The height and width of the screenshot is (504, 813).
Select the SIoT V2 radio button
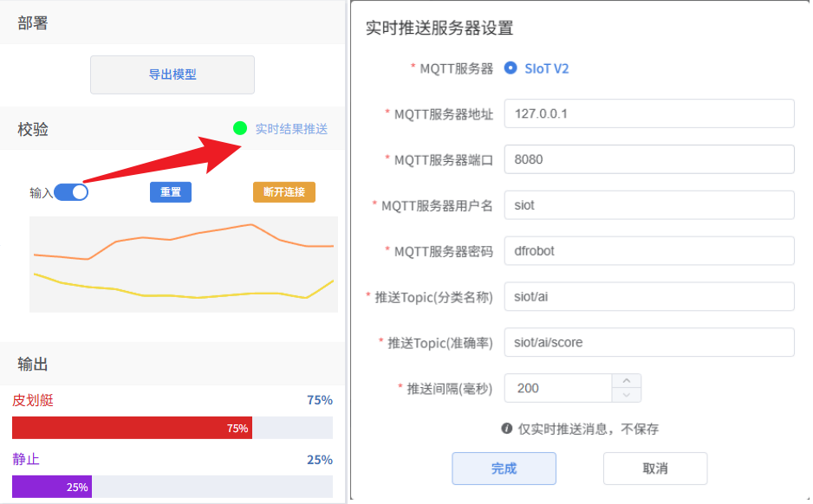[511, 68]
